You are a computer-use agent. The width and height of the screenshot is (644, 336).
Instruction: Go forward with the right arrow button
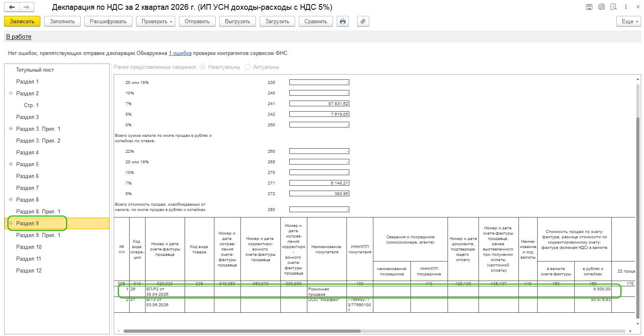point(26,7)
